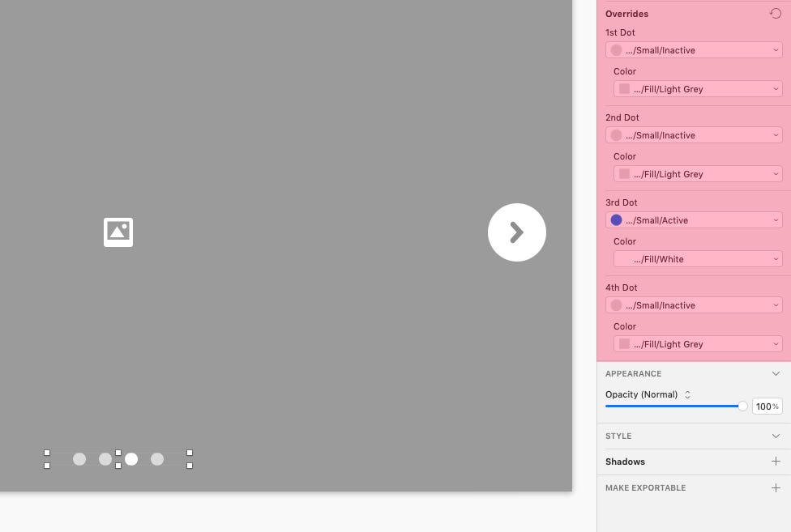The height and width of the screenshot is (532, 791).
Task: Click the 4th Dot label
Action: pyautogui.click(x=621, y=287)
